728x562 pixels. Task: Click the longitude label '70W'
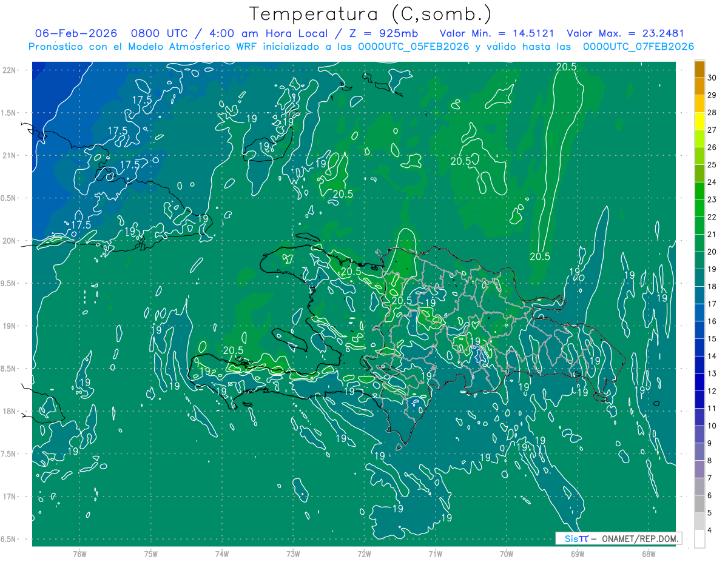507,554
